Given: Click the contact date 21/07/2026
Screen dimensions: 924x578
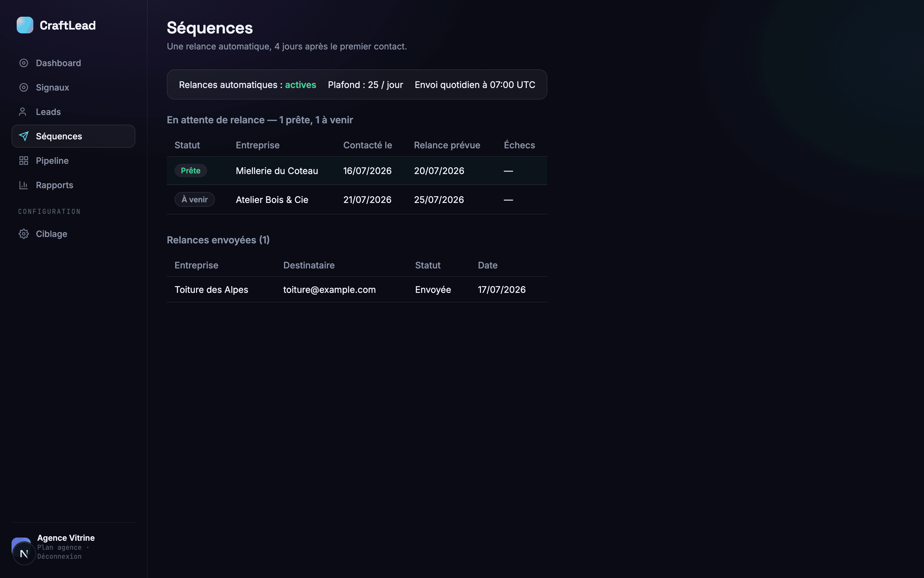Looking at the screenshot, I should point(367,200).
